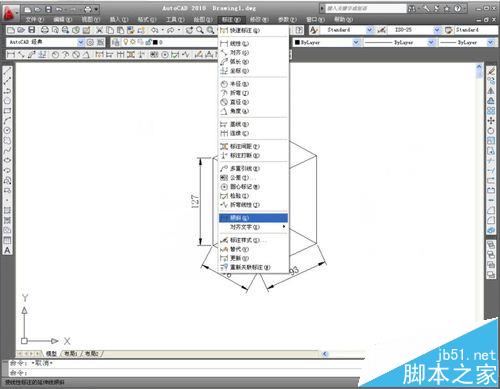The height and width of the screenshot is (389, 500).
Task: Choose 线性 from the dimension menu
Action: point(253,43)
